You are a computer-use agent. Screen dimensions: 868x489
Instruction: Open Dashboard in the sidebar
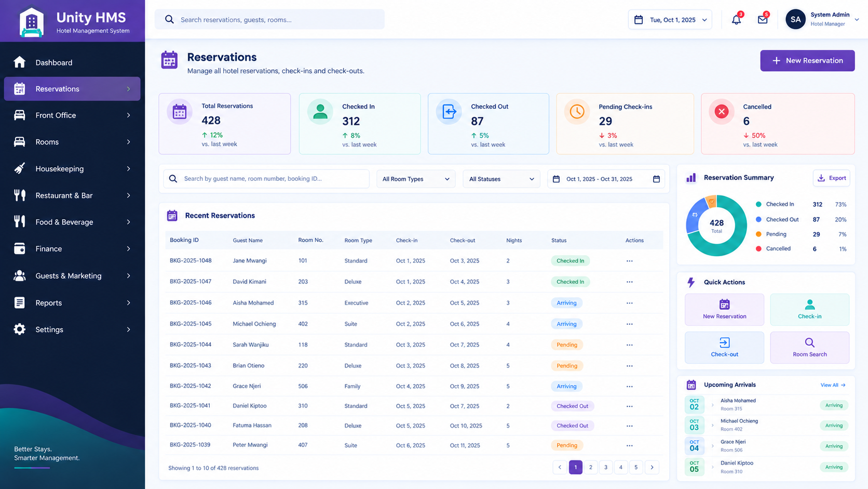pyautogui.click(x=72, y=62)
